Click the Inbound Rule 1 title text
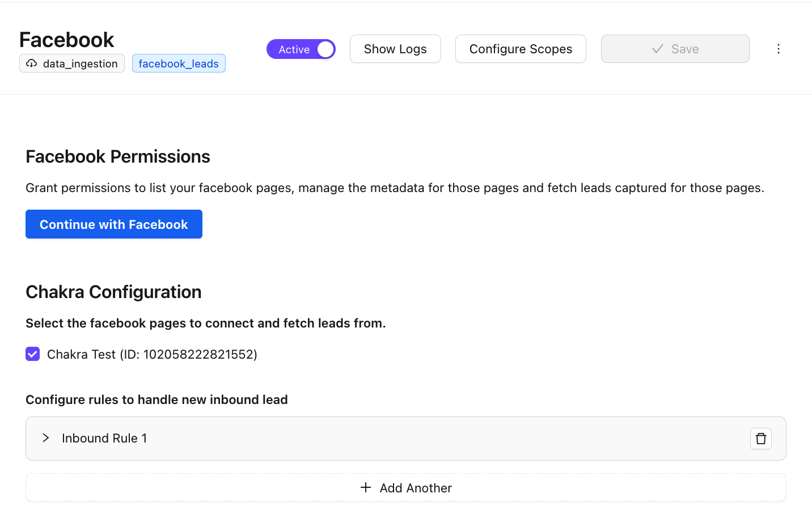This screenshot has height=519, width=812. [x=104, y=439]
